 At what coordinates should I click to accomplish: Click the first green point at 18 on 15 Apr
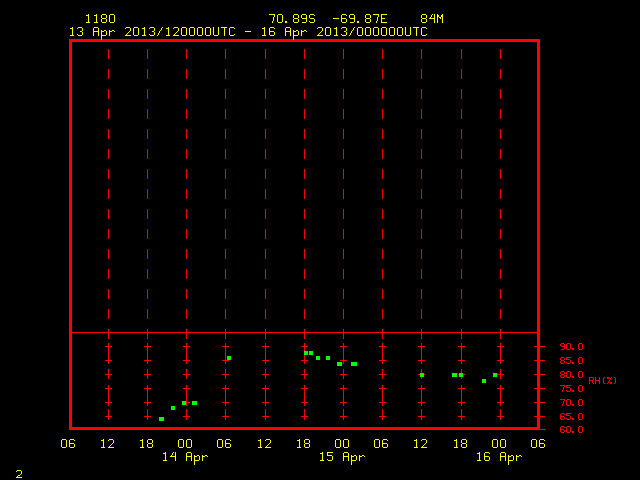click(x=306, y=353)
